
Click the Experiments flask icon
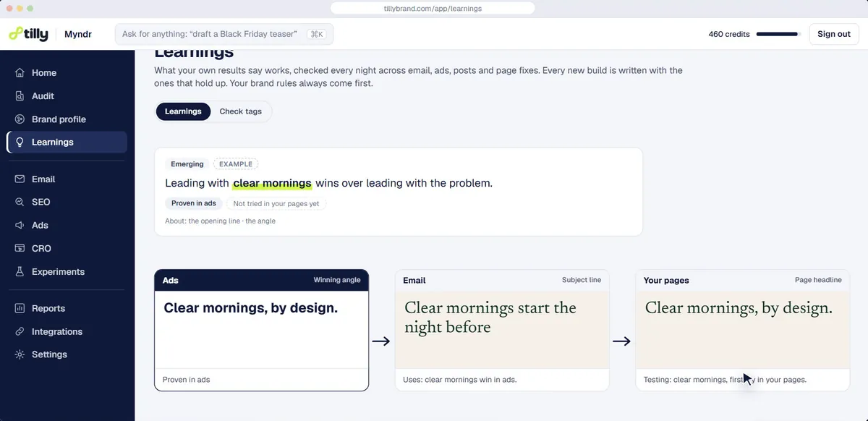pyautogui.click(x=20, y=272)
